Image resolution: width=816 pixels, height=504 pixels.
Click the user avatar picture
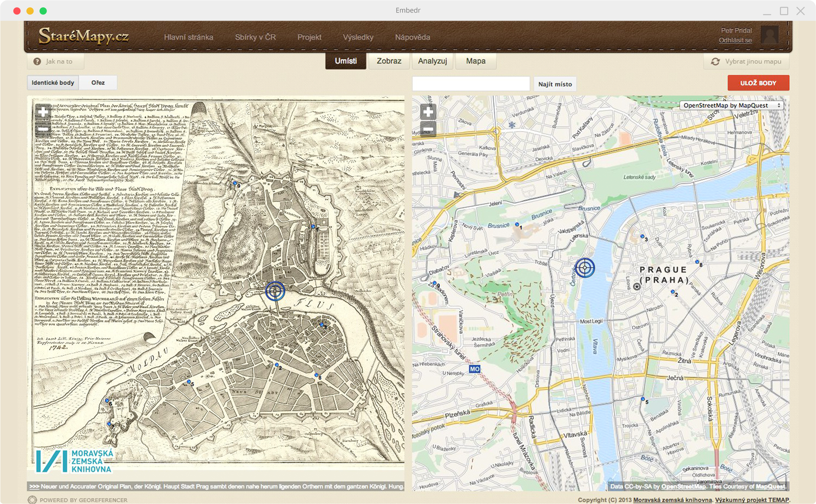click(769, 35)
